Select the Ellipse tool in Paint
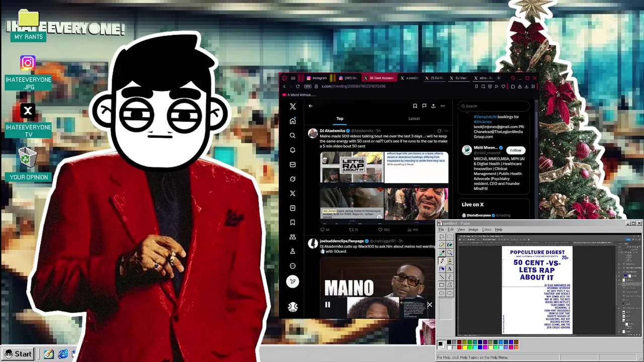 pos(442,293)
